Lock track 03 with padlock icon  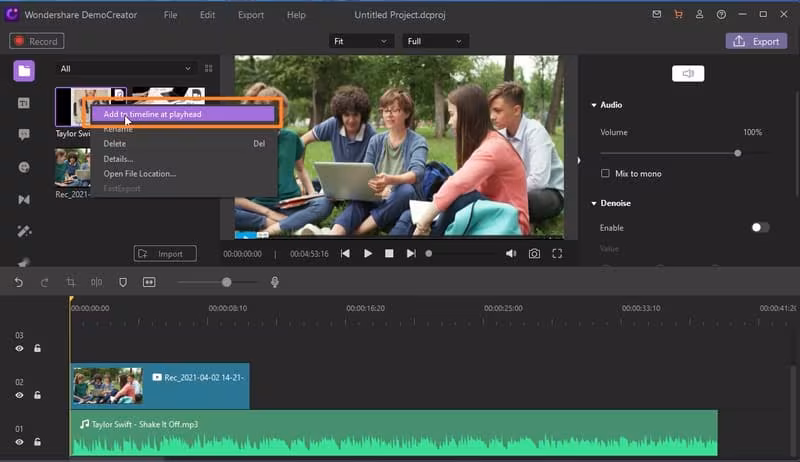pyautogui.click(x=37, y=348)
